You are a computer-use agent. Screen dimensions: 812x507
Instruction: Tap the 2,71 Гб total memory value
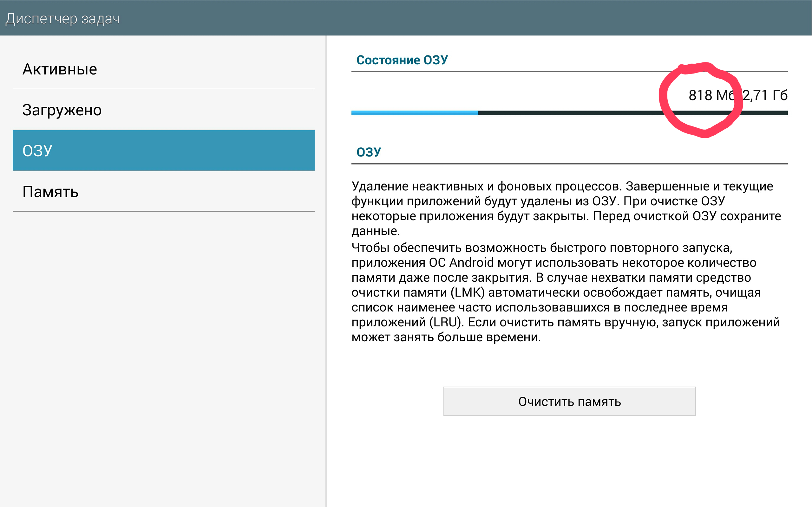click(x=765, y=96)
